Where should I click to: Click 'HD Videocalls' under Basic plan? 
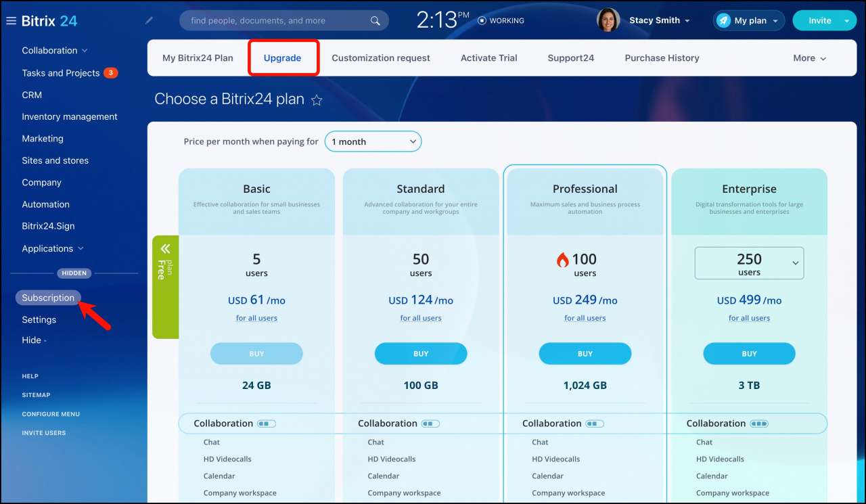click(227, 459)
